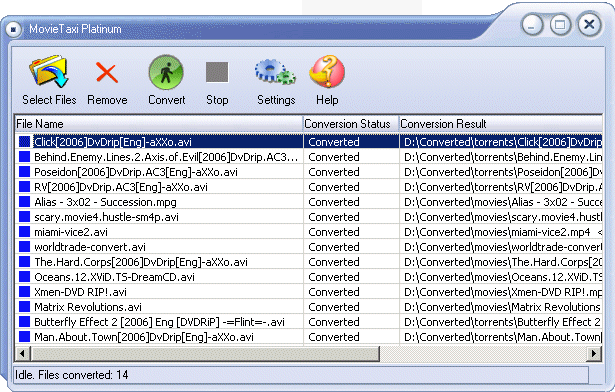Open Help with the question mark icon
This screenshot has height=392, width=615.
(x=327, y=71)
